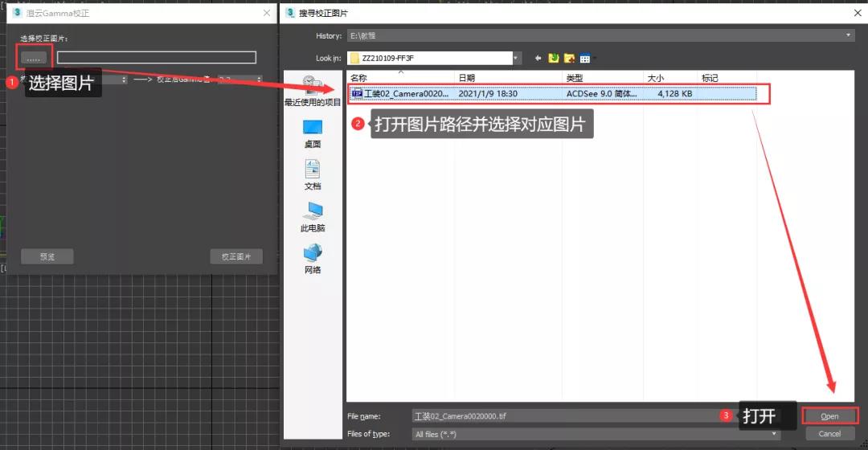868x450 pixels.
Task: Expand the History path dropdown
Action: [850, 35]
